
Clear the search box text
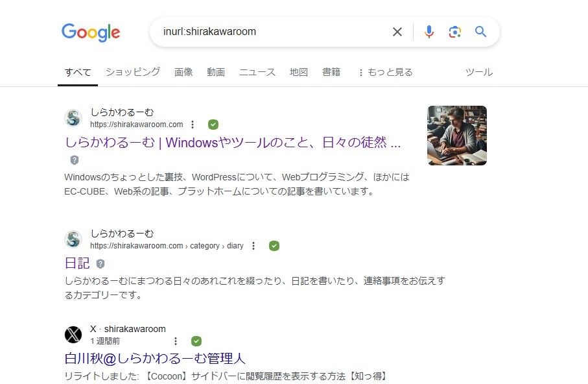(397, 32)
